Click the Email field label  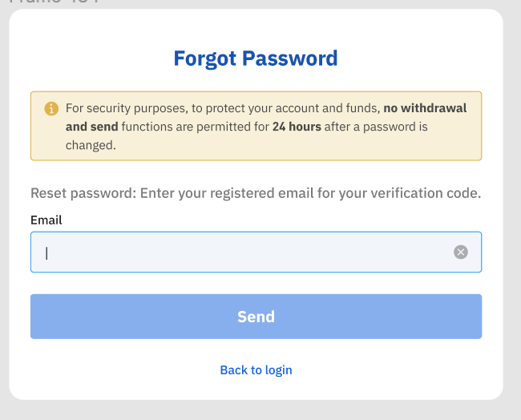[46, 220]
